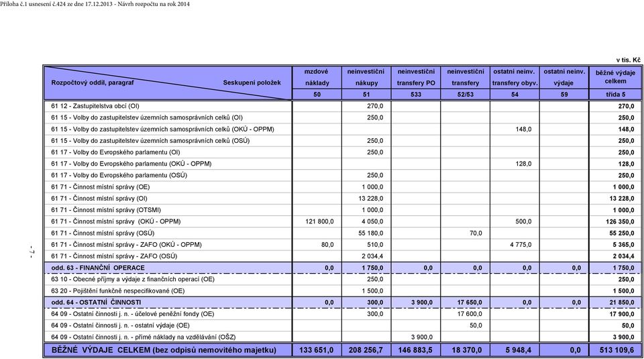Viewport: 644px width, 359px height.
Task: Select row '61 15 - Volby do zastupitelstev (OSÚ)'
Action: coord(342,140)
